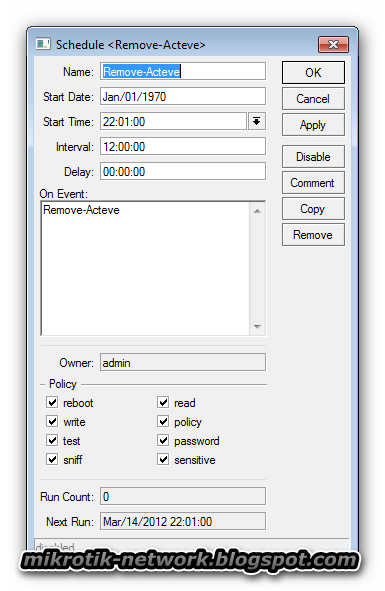Toggle the read policy checkbox

(163, 402)
